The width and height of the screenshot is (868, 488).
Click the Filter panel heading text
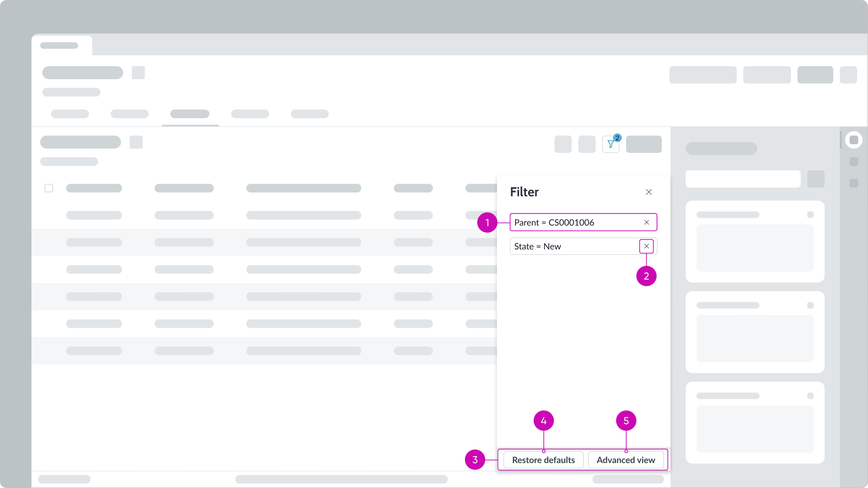pyautogui.click(x=524, y=192)
